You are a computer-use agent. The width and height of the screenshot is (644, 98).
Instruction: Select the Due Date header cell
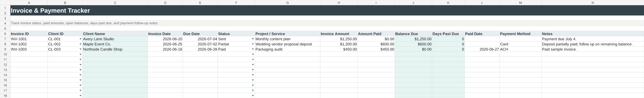(200, 34)
